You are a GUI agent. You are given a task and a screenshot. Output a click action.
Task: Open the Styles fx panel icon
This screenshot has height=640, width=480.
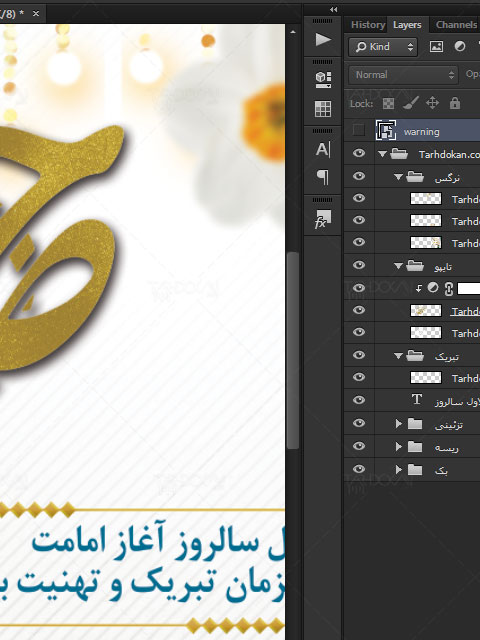point(323,219)
